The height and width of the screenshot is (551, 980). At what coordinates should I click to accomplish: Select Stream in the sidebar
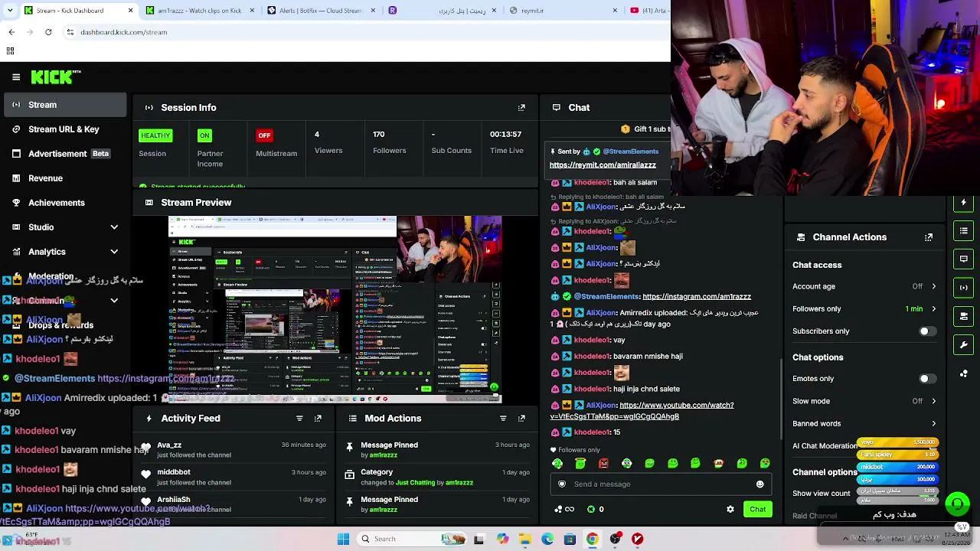(65, 105)
